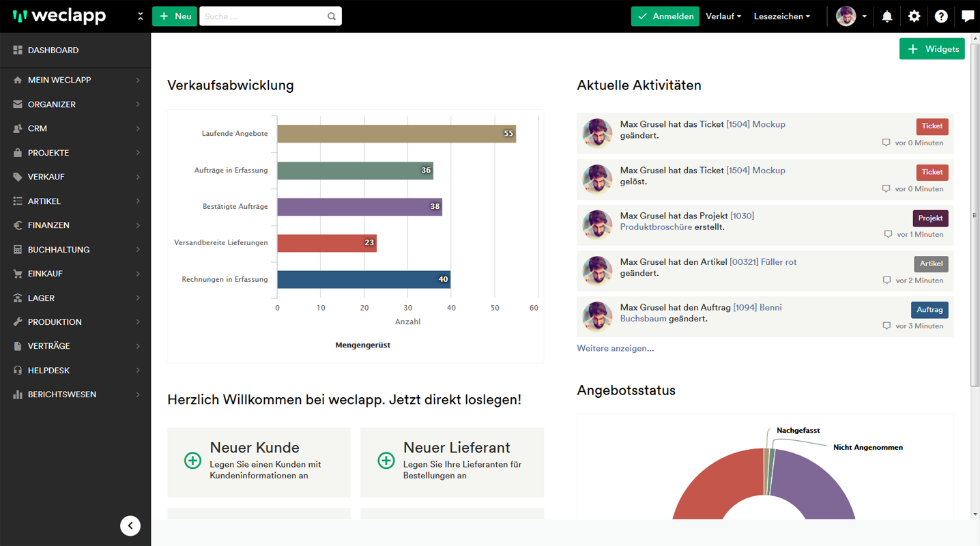Click the plus icon for Neuer Kunde

pyautogui.click(x=192, y=461)
